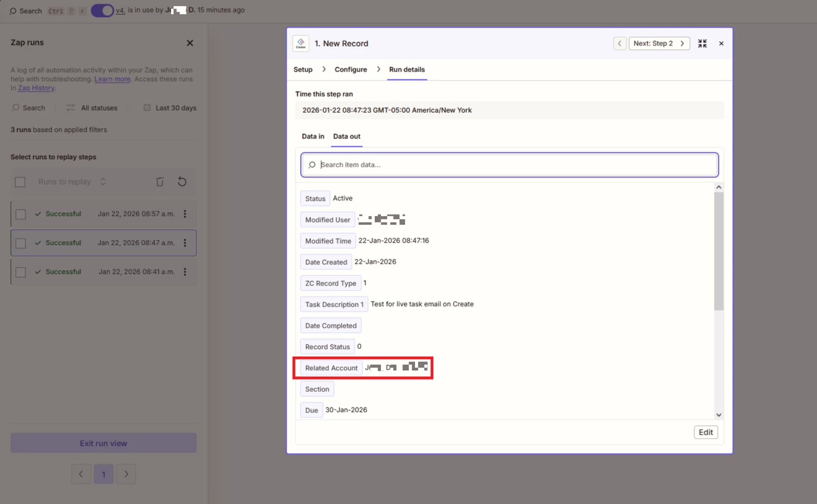The image size is (817, 504).
Task: Click the Zoho Creator app icon
Action: pyautogui.click(x=301, y=43)
